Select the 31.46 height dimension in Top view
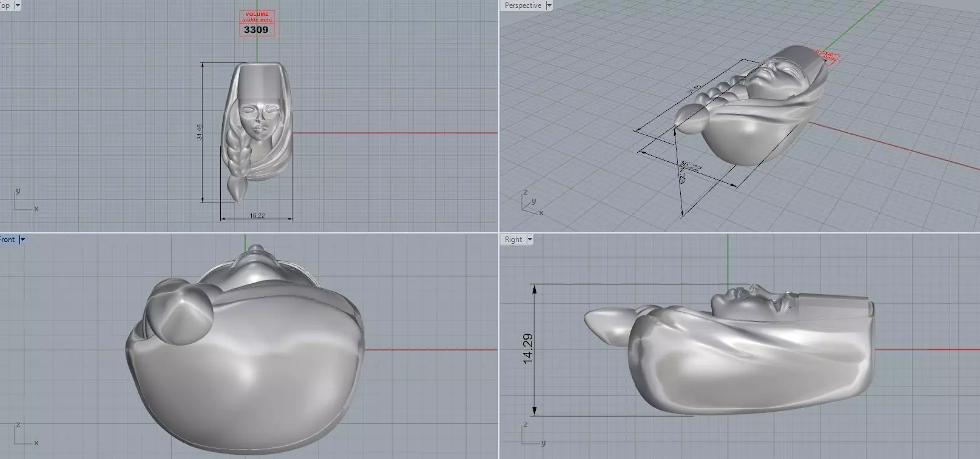This screenshot has width=980, height=459. pos(199,132)
